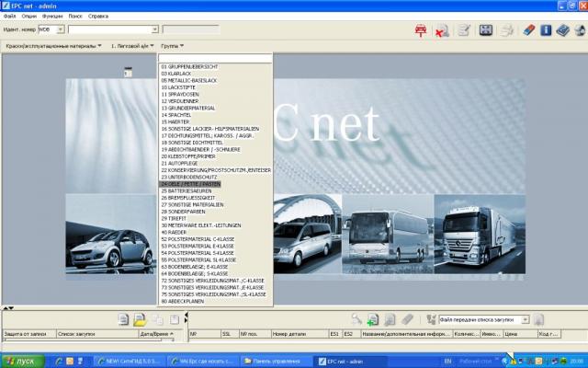This screenshot has height=368, width=588.
Task: Click the red car vehicle data icon
Action: tap(421, 30)
